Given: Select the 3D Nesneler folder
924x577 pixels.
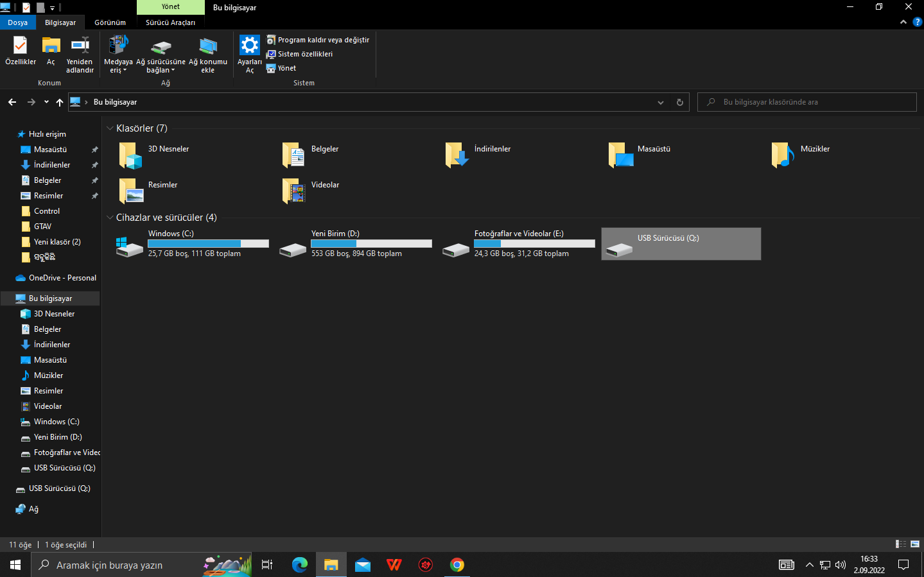Looking at the screenshot, I should pyautogui.click(x=155, y=155).
